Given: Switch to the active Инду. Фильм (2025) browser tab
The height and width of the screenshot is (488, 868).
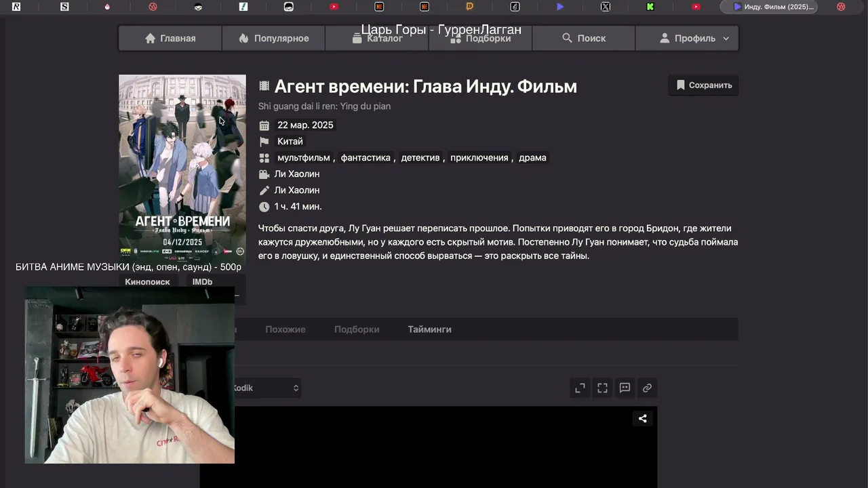Looking at the screenshot, I should click(769, 7).
